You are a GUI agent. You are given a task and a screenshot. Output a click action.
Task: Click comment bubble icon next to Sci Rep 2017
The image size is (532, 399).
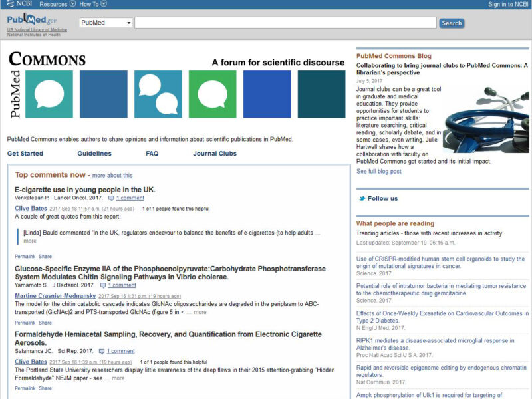102,352
